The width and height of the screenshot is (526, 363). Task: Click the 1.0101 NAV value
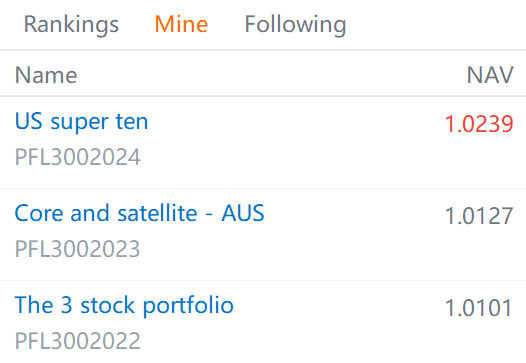click(x=478, y=308)
